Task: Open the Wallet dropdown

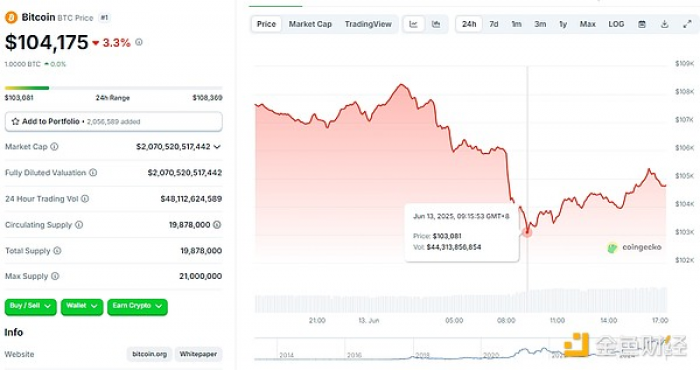Action: tap(82, 306)
